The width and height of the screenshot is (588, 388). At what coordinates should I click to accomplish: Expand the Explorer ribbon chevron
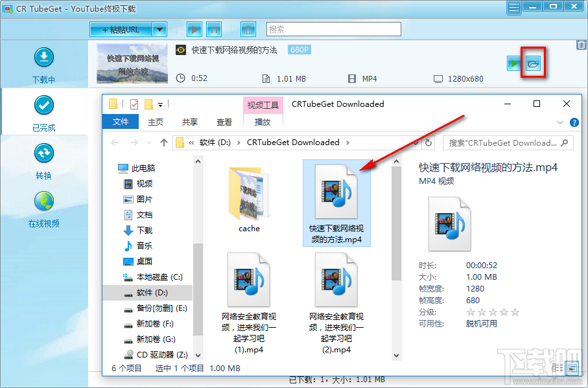click(x=560, y=122)
